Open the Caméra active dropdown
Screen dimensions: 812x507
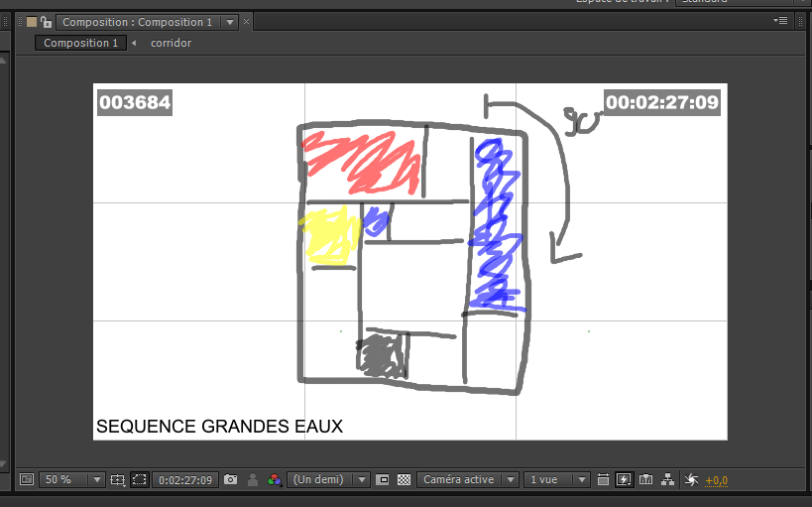pos(468,479)
